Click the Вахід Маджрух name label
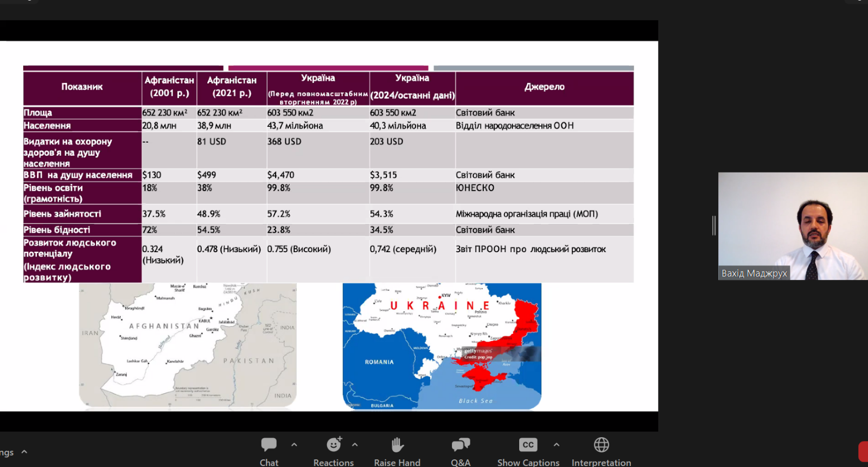The height and width of the screenshot is (467, 868). 754,273
